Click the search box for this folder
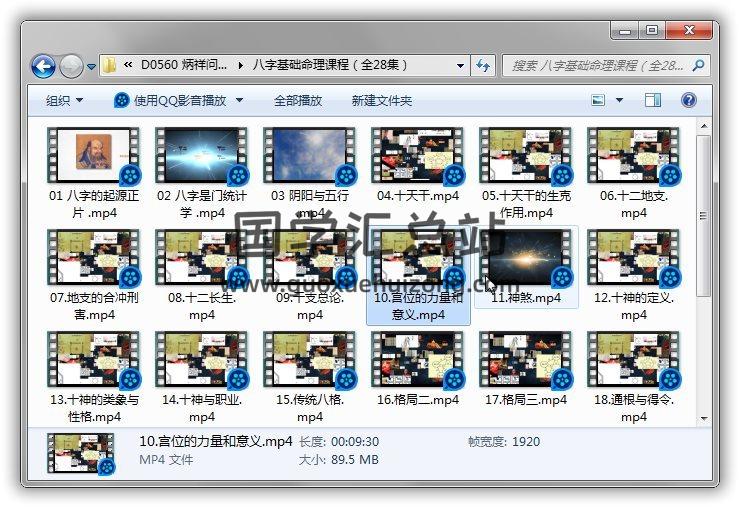The width and height of the screenshot is (740, 508). (596, 66)
